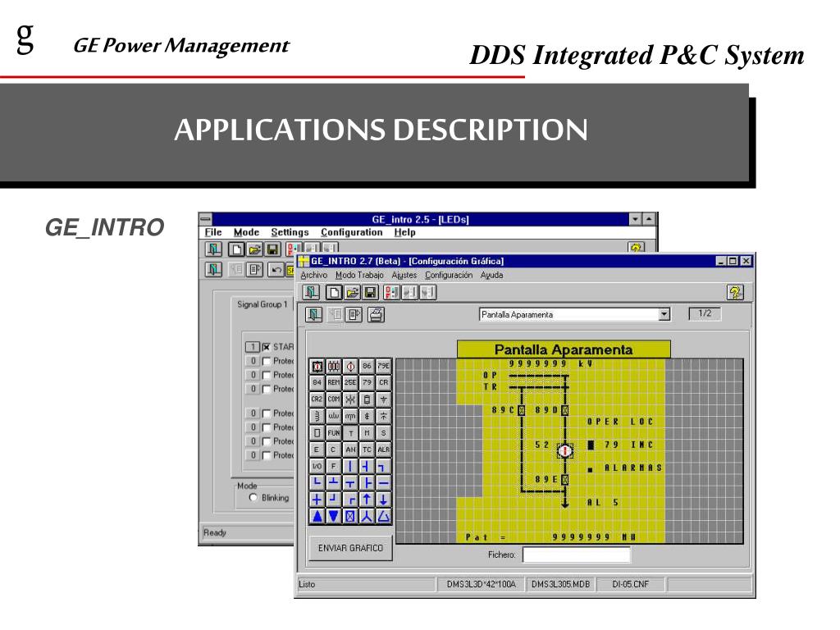Click the T text symbol tile

pos(350,432)
